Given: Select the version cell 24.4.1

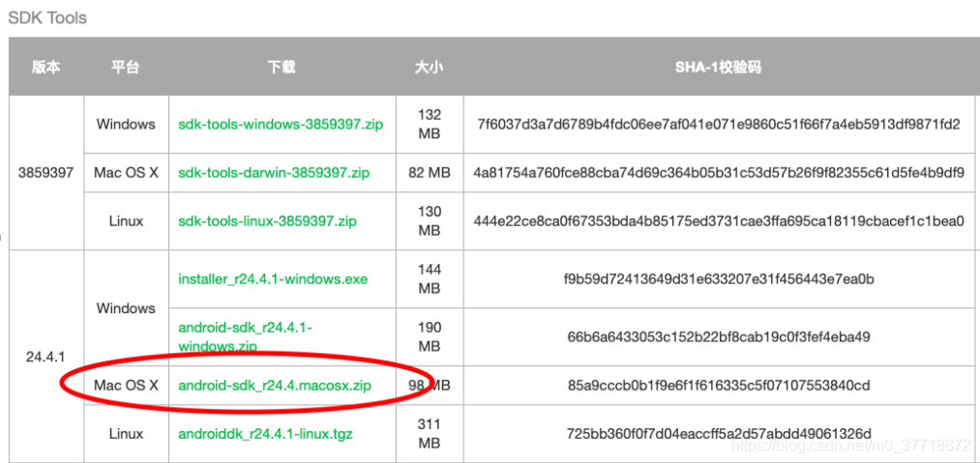Looking at the screenshot, I should coord(45,357).
